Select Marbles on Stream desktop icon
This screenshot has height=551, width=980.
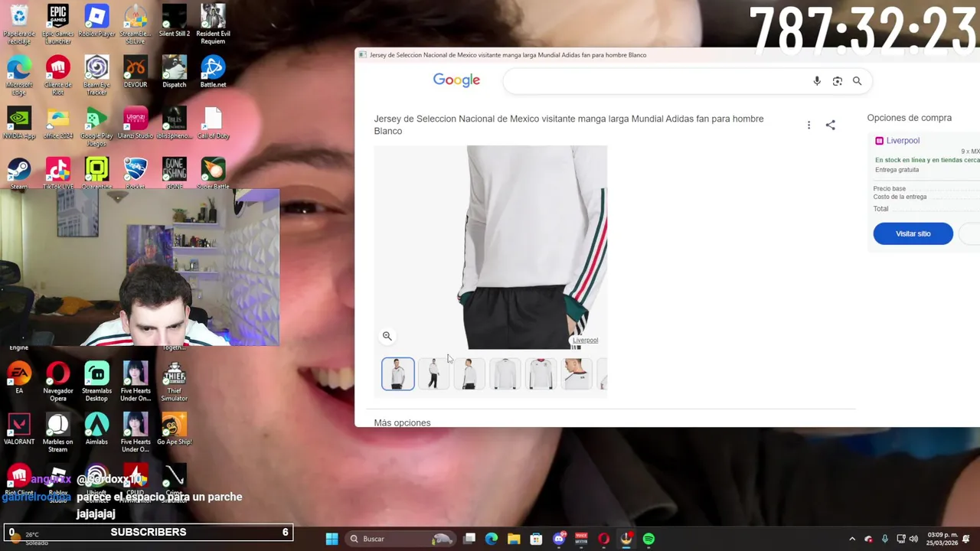(58, 433)
